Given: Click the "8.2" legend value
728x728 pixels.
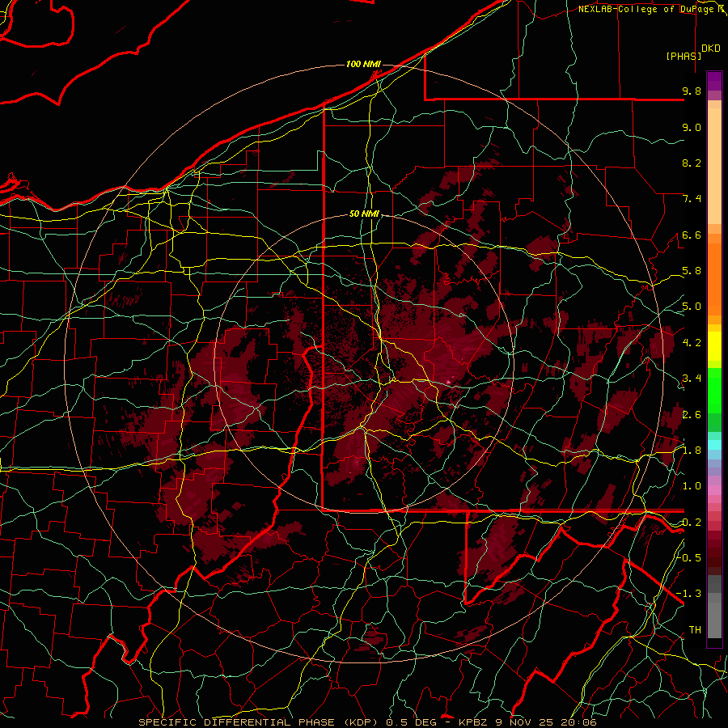Looking at the screenshot, I should (692, 163).
